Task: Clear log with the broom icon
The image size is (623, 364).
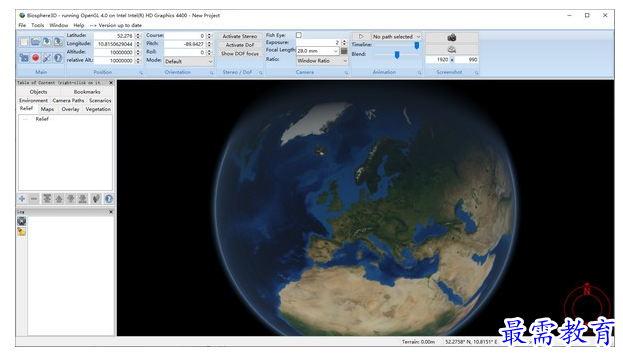Action: coord(21,231)
